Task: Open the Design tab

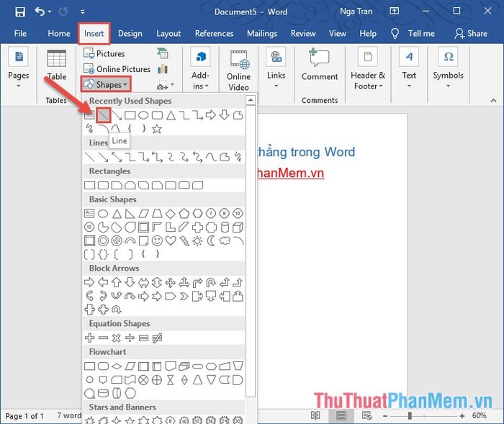Action: [130, 33]
